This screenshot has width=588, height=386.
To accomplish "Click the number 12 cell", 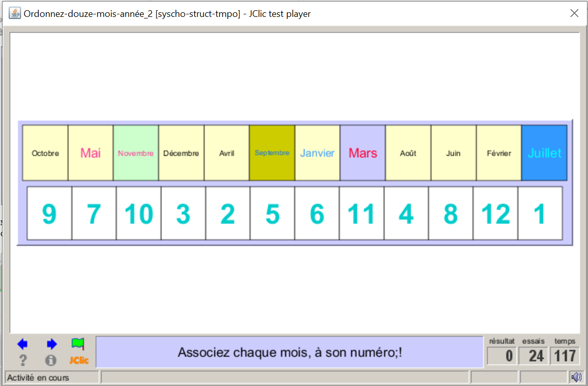I will coord(495,213).
